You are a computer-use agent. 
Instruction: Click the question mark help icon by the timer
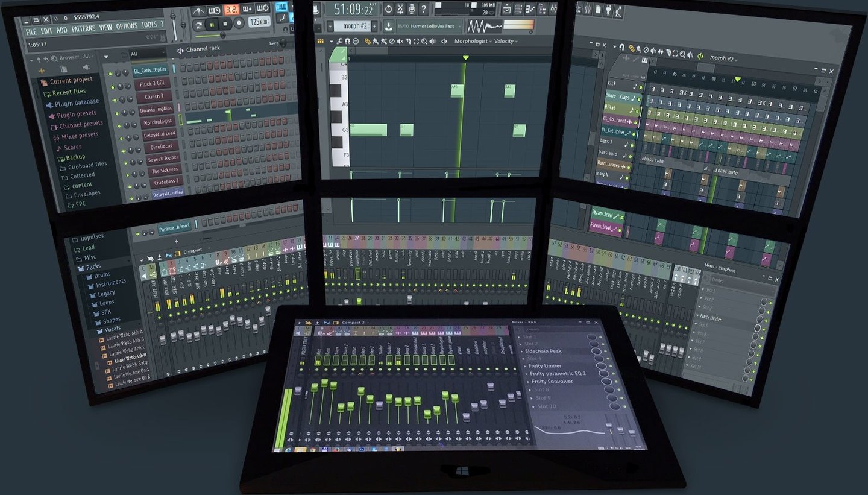423,9
